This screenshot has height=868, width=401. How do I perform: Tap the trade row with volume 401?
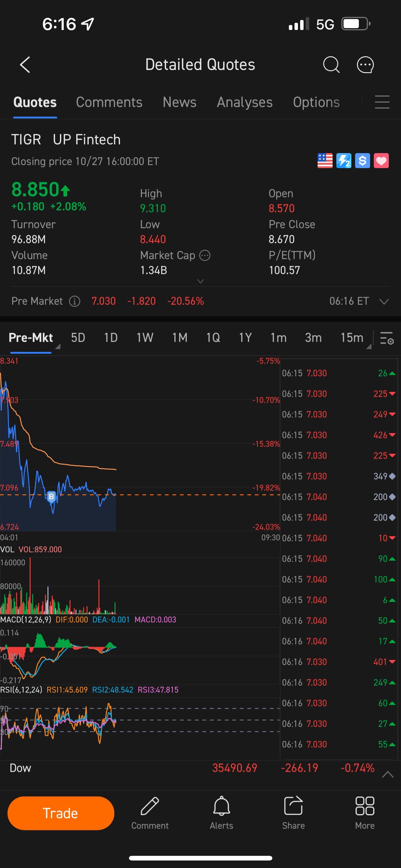[x=339, y=662]
